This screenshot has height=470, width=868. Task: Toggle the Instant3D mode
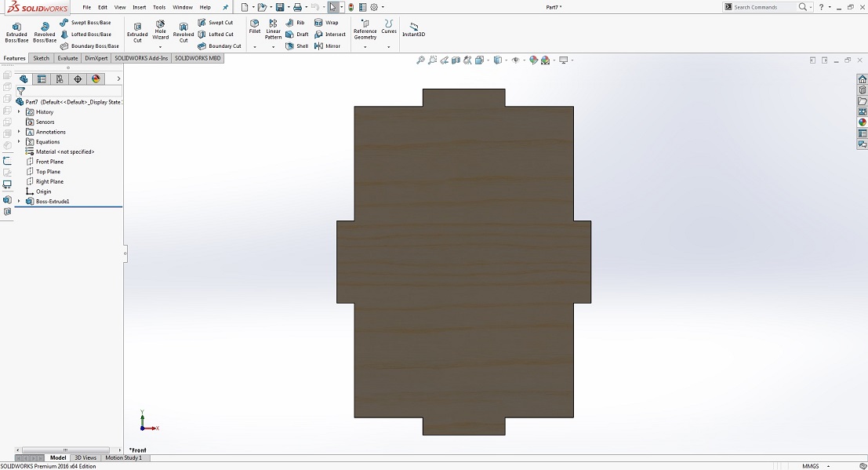click(x=413, y=29)
